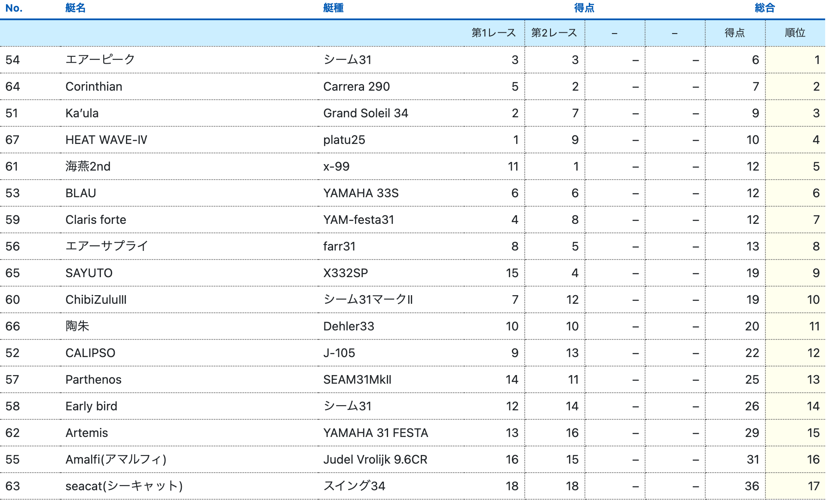This screenshot has height=504, width=826.
Task: Click the 艇種 column header
Action: tap(333, 8)
